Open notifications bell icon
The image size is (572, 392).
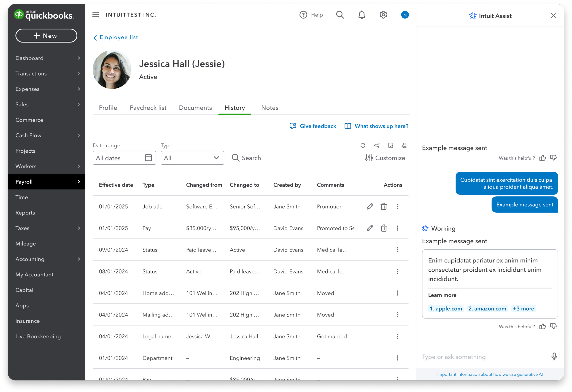click(361, 15)
